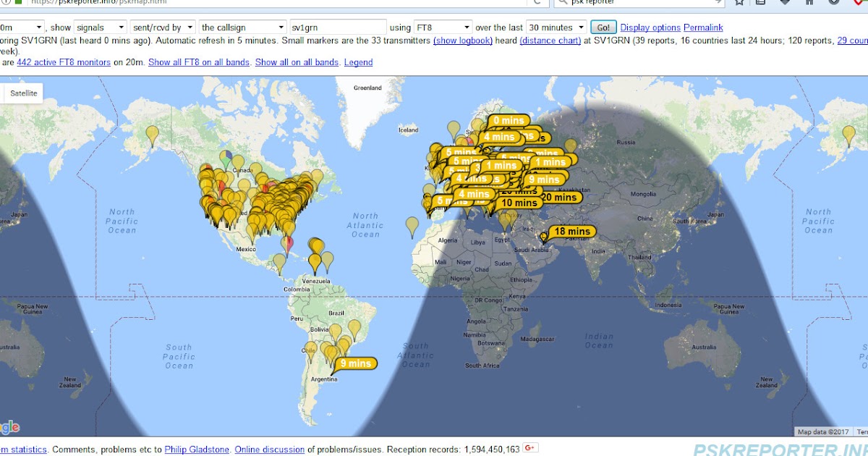This screenshot has width=868, height=456.
Task: Click the Home icon in the browser toolbar
Action: (x=809, y=3)
